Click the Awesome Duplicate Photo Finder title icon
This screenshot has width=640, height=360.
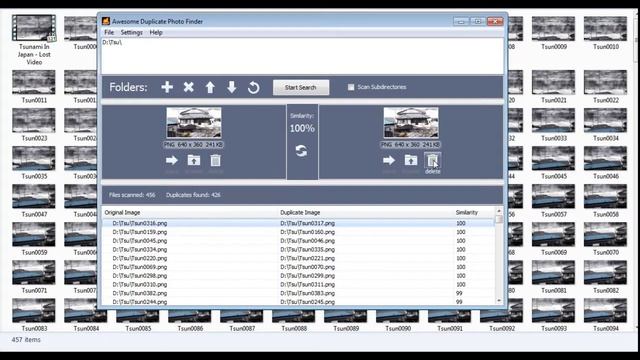106,21
